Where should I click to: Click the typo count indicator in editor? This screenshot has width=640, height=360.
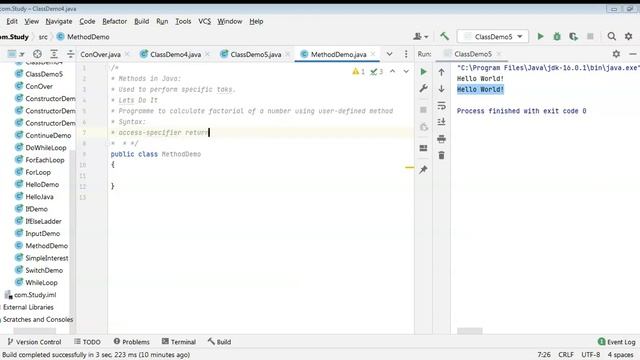(x=376, y=71)
